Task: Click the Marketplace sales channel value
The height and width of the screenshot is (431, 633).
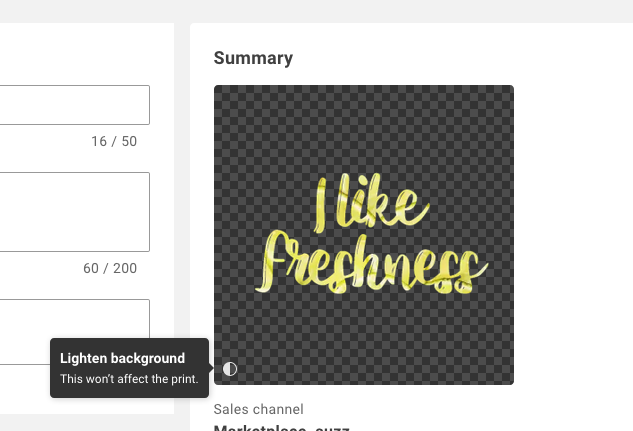Action: [280, 428]
